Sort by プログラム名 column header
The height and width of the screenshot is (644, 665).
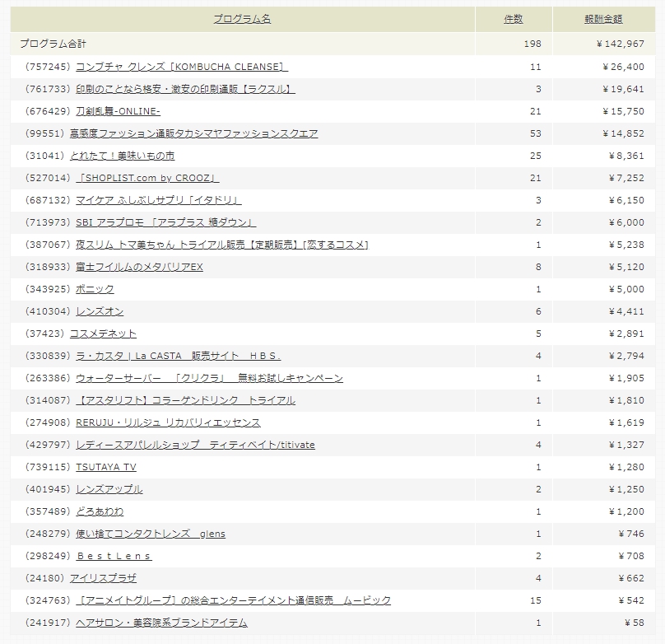click(x=242, y=19)
